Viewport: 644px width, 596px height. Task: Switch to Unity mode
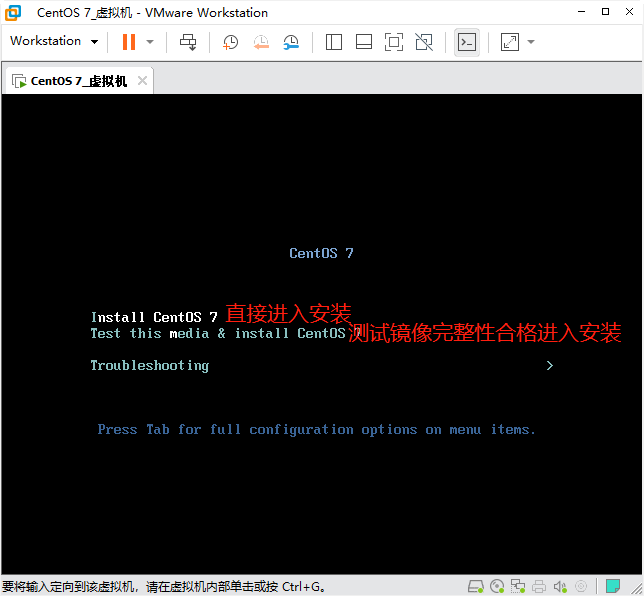(x=424, y=42)
